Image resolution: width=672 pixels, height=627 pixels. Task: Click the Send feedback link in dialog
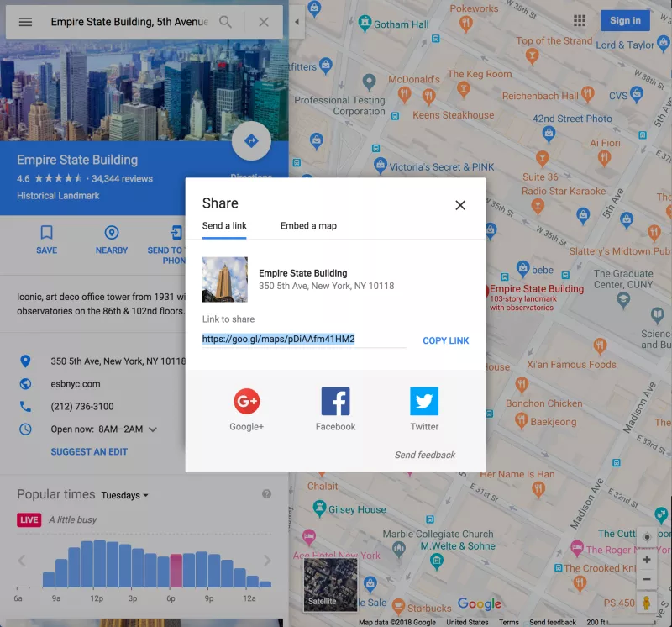[x=425, y=455]
